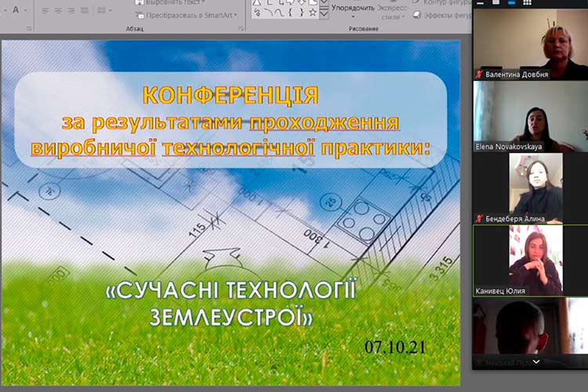Center the paragraph text
The image size is (588, 392).
58,10
